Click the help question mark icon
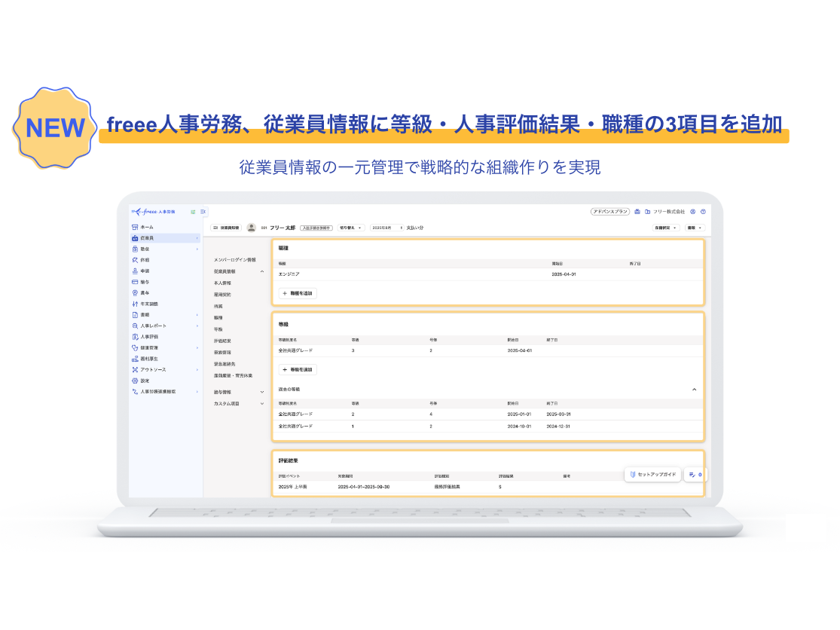The image size is (840, 630). [703, 212]
